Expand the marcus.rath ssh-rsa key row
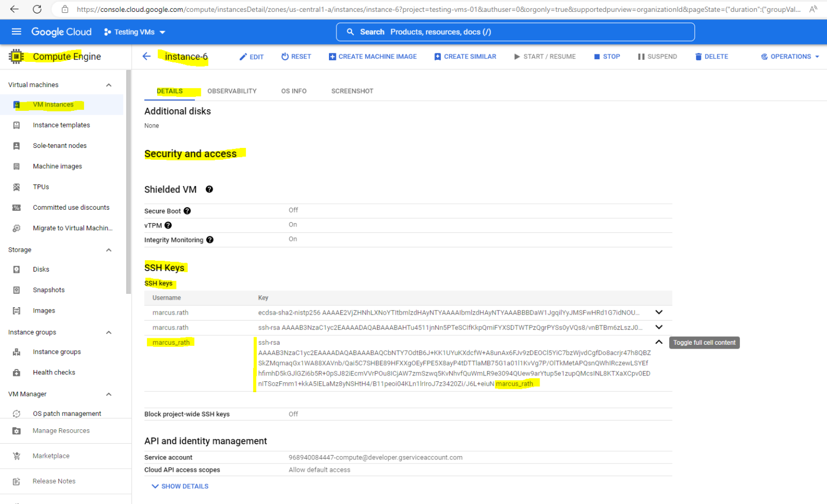827x504 pixels. [x=659, y=327]
